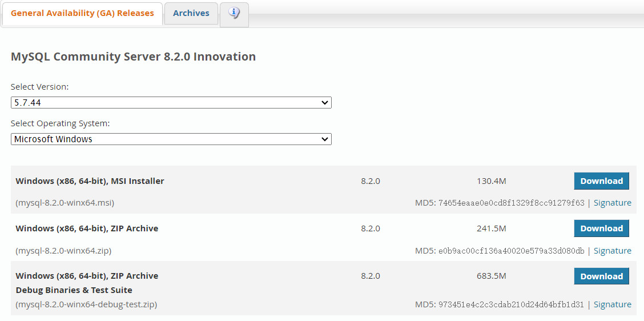Click the MSI installer MD5 hash text

pyautogui.click(x=511, y=203)
